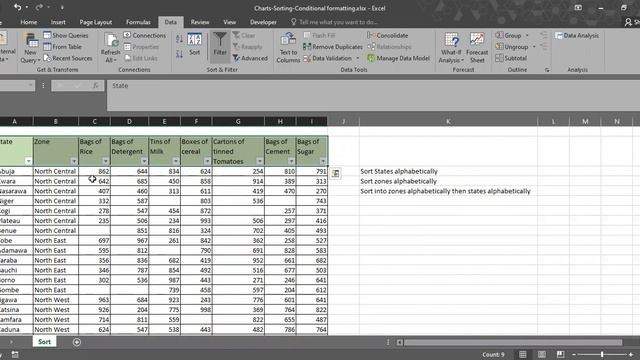640x360 pixels.
Task: Add a new sheet plus icon
Action: [77, 342]
